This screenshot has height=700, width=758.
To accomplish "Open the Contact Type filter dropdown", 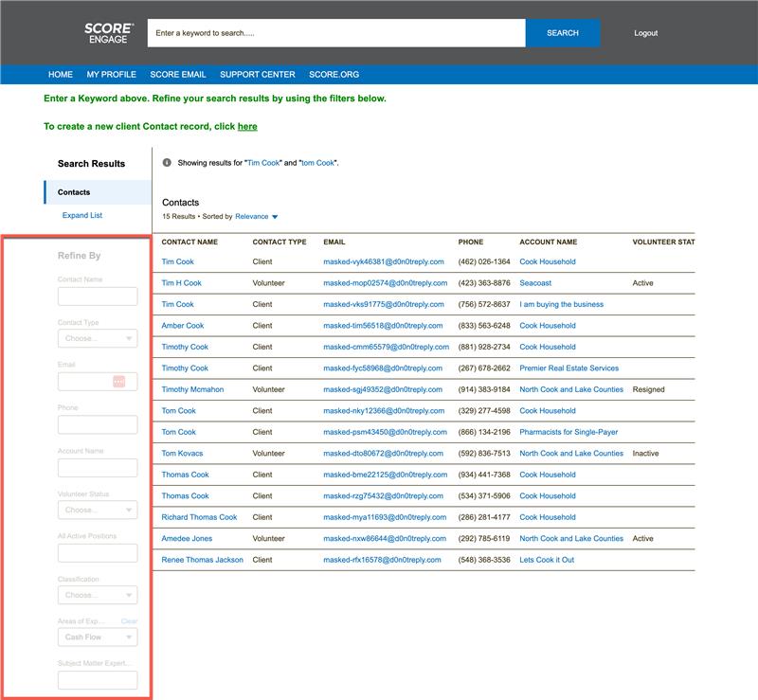I will tap(98, 338).
